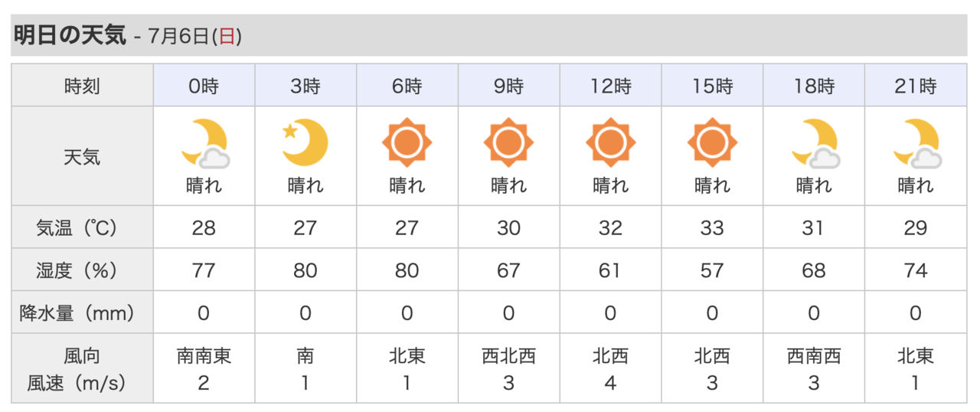Select the 12時 column header
Screen dimensions: 980x412
pos(610,86)
